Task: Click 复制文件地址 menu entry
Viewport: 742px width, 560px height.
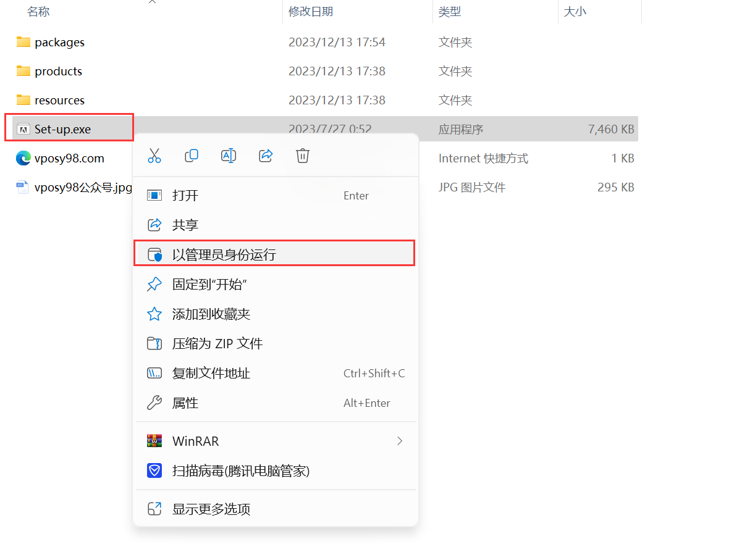Action: coord(211,374)
